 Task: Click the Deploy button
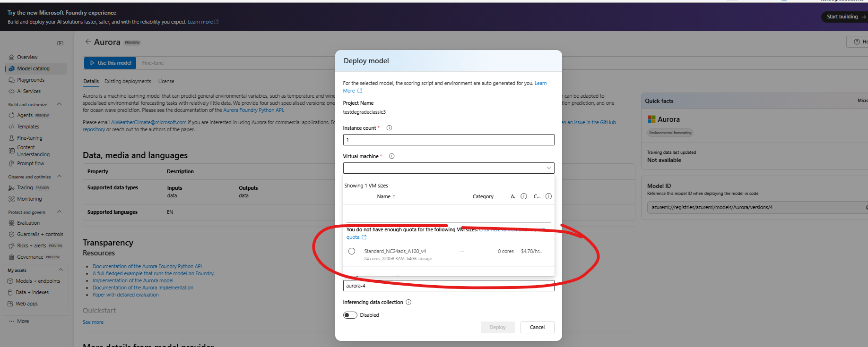(497, 327)
